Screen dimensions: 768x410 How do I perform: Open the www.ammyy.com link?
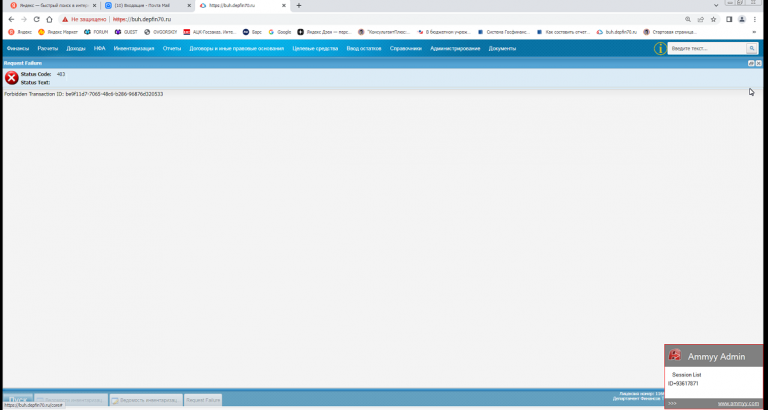(738, 404)
